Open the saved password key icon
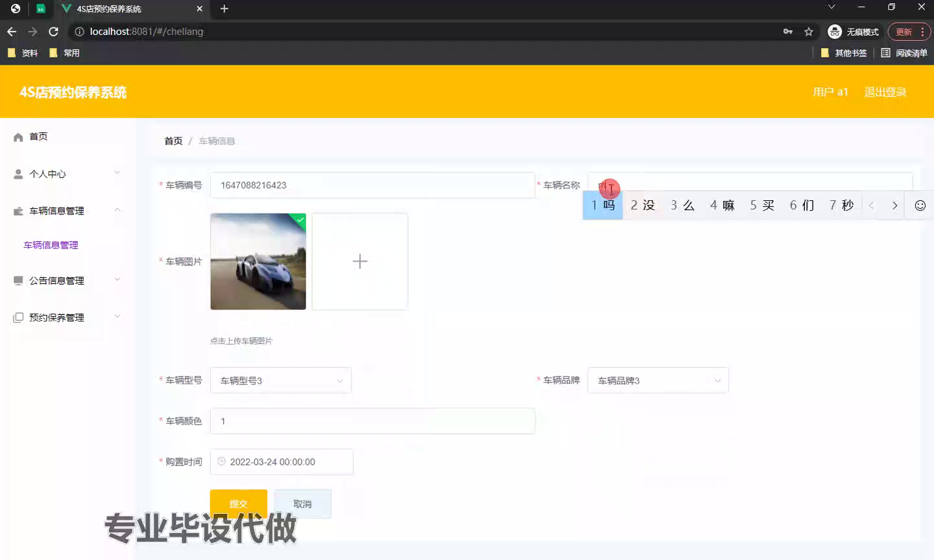Screen dimensions: 934x560 point(787,32)
